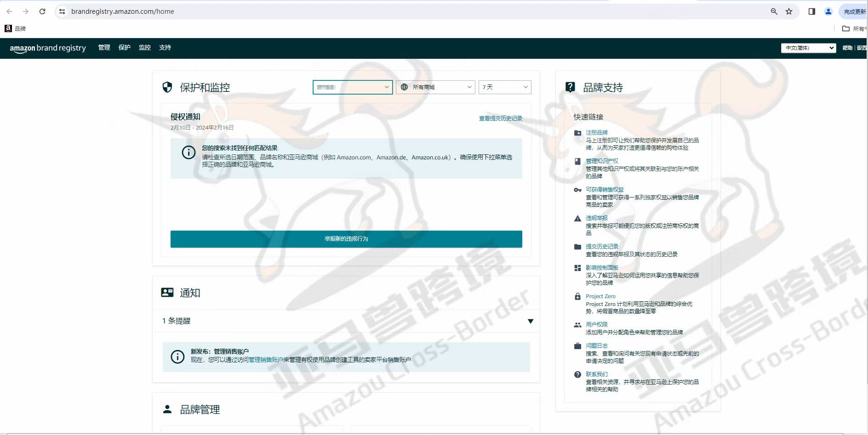868x435 pixels.
Task: Open the 支持 menu
Action: click(x=165, y=48)
